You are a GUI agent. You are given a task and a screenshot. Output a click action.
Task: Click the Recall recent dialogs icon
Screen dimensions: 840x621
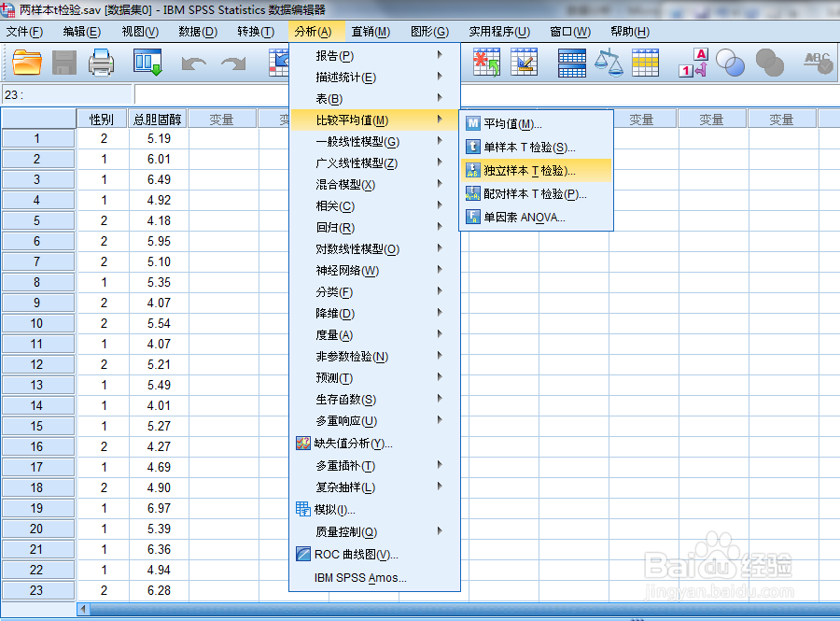pyautogui.click(x=147, y=63)
